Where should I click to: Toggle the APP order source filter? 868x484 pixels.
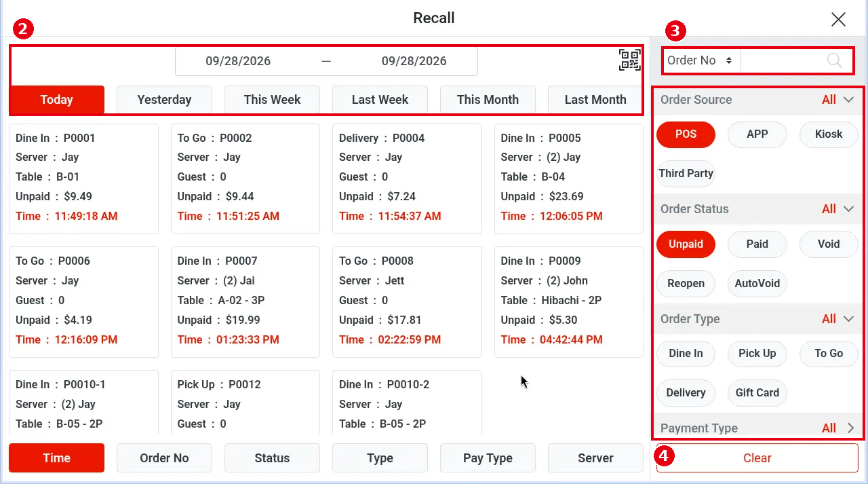(757, 134)
